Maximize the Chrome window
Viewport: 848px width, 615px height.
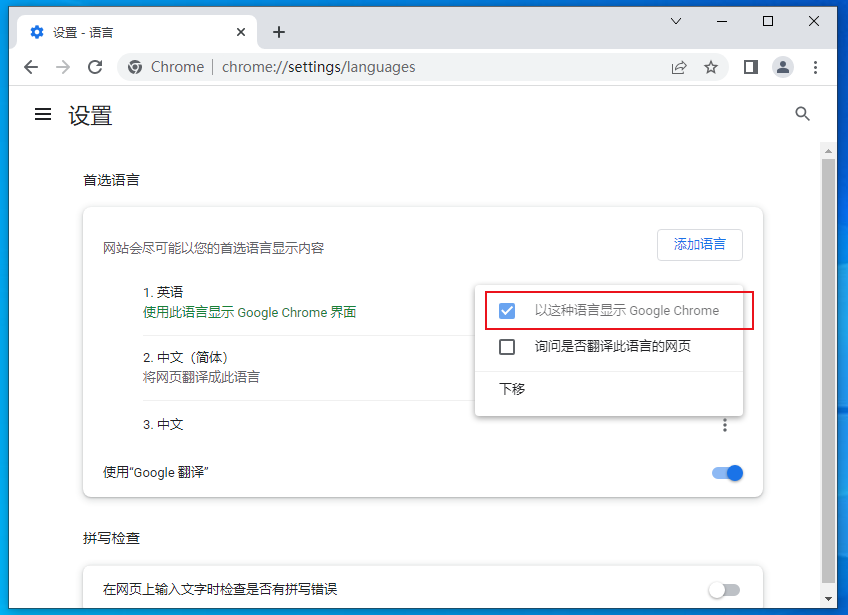point(767,21)
